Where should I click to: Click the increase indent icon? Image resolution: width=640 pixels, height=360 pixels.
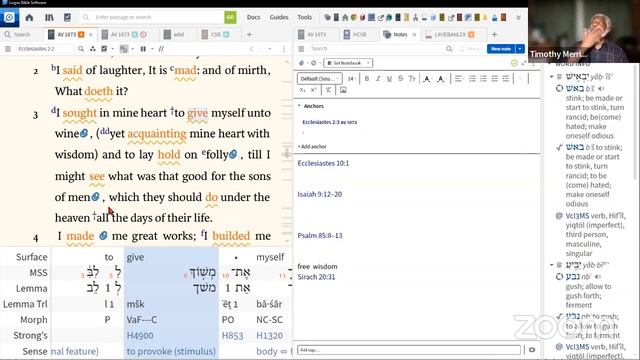point(506,78)
